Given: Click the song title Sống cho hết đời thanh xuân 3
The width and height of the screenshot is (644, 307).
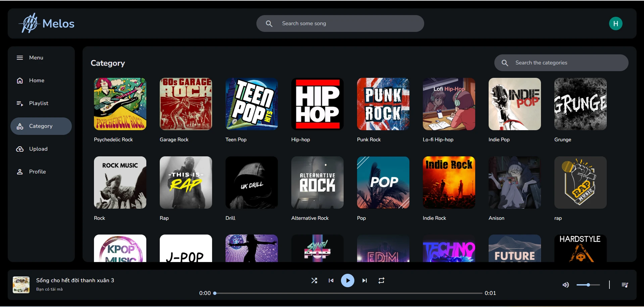Looking at the screenshot, I should click(x=75, y=280).
